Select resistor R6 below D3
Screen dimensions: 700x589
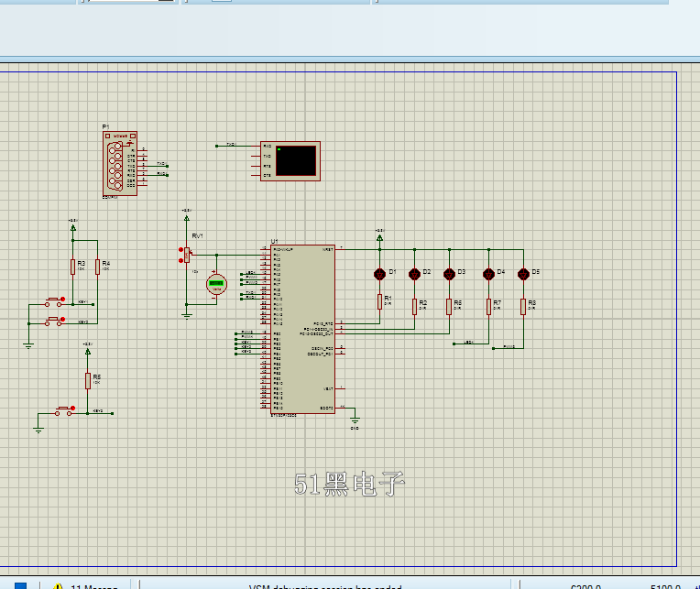[x=449, y=307]
